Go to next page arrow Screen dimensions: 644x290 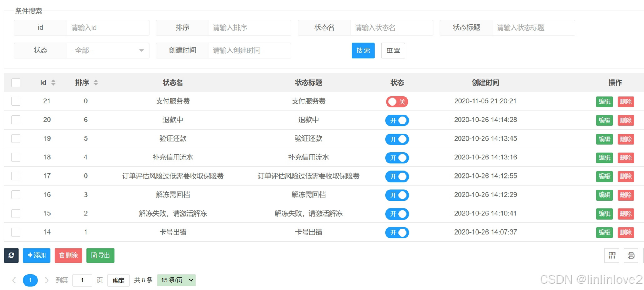pyautogui.click(x=47, y=280)
